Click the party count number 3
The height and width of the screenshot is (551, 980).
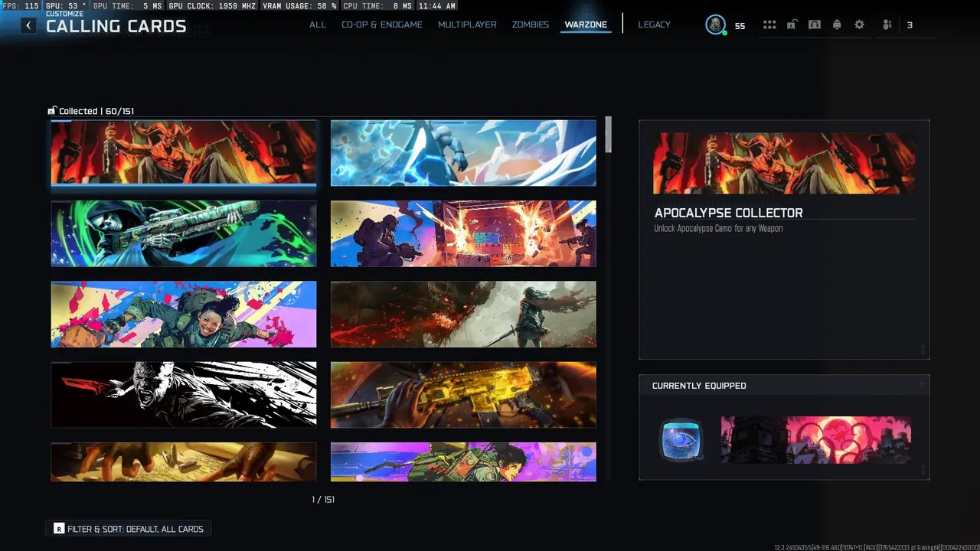coord(910,25)
